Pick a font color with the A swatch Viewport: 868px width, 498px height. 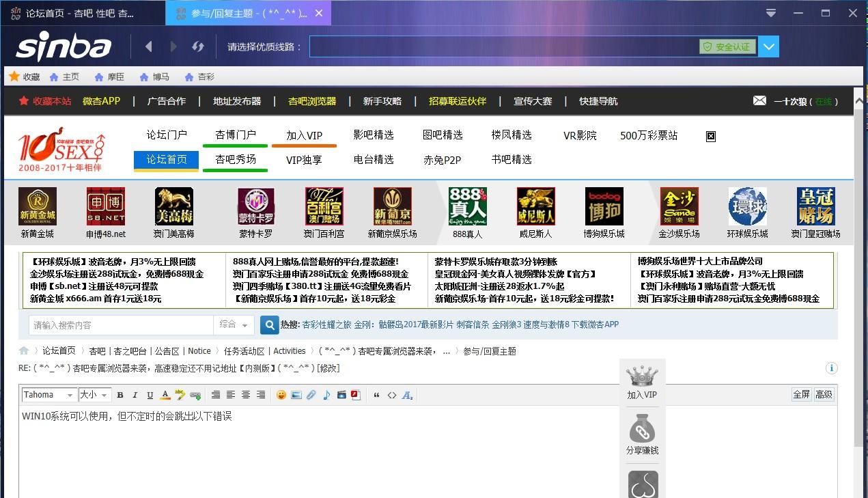(165, 395)
